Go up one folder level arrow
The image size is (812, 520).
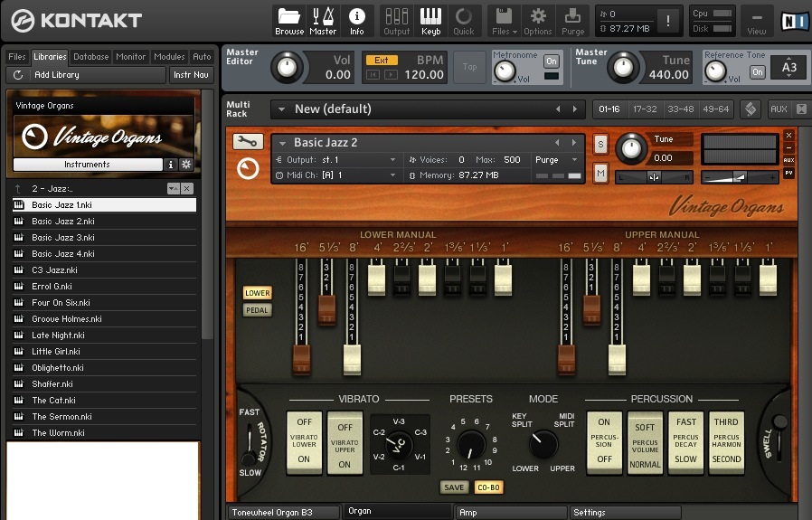pos(18,188)
